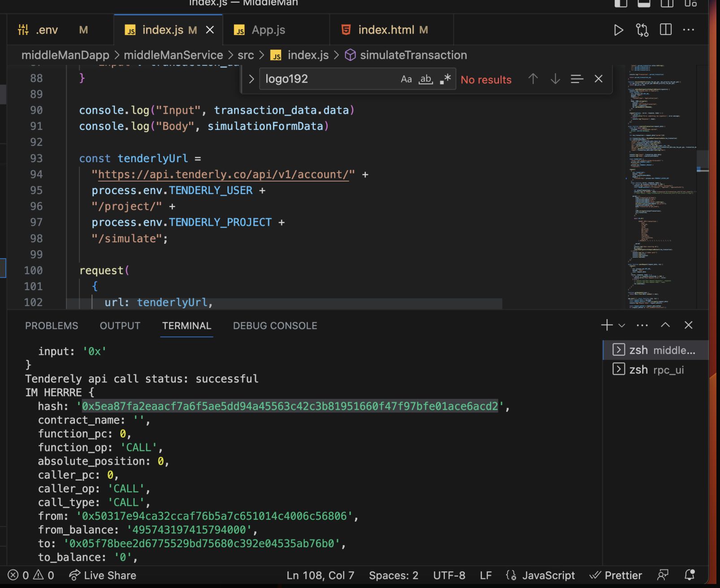Open the OUTPUT panel tab
This screenshot has height=588, width=720.
(x=120, y=326)
